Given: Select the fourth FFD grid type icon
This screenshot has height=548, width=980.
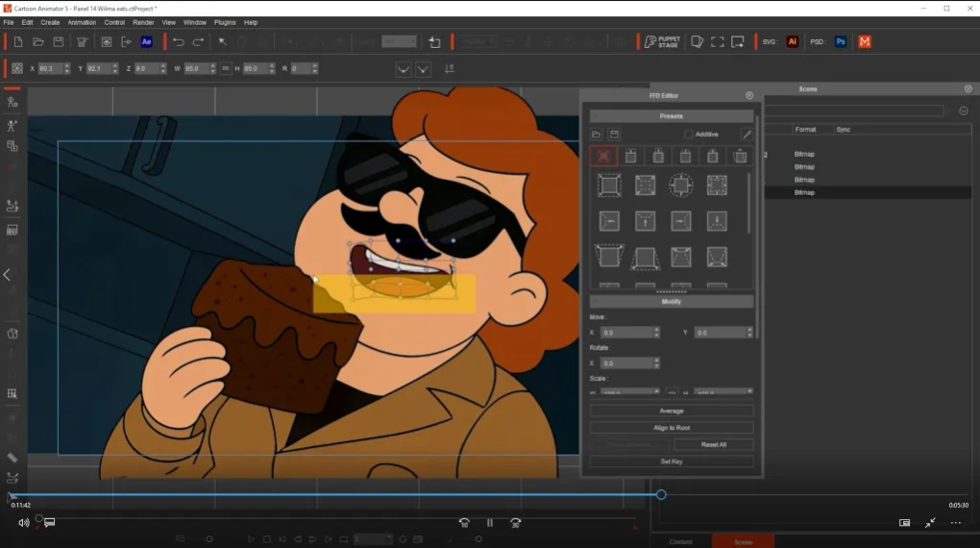Looking at the screenshot, I should coord(686,156).
